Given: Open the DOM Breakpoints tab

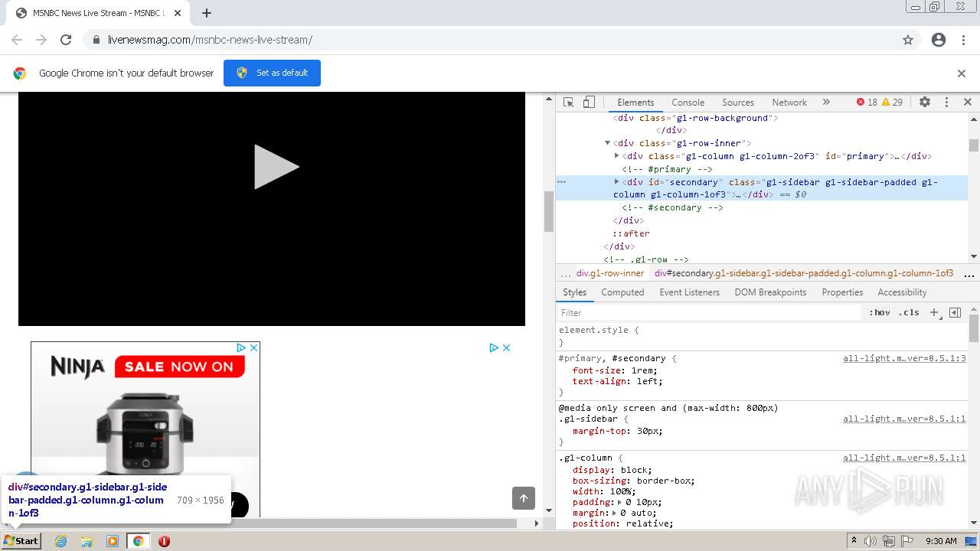Looking at the screenshot, I should coord(770,292).
